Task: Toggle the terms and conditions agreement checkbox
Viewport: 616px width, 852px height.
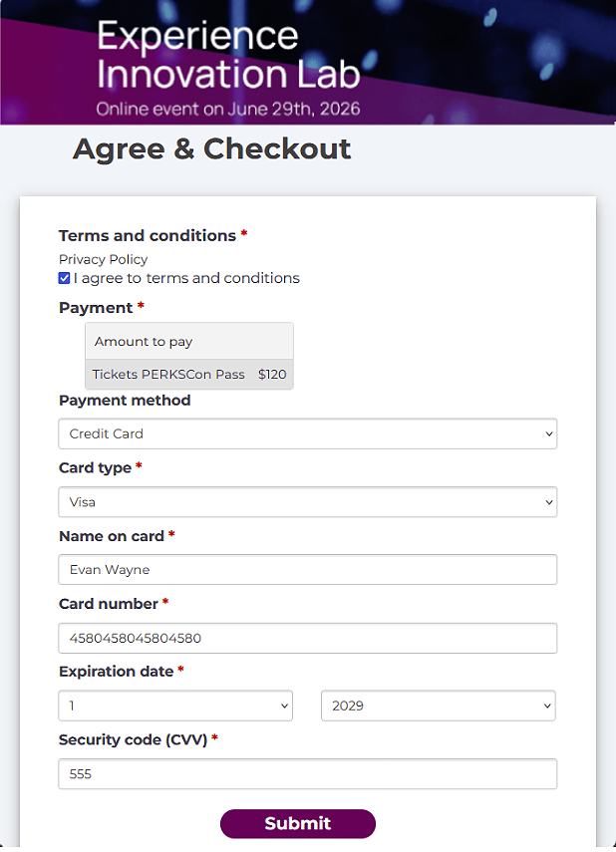Action: (x=65, y=278)
